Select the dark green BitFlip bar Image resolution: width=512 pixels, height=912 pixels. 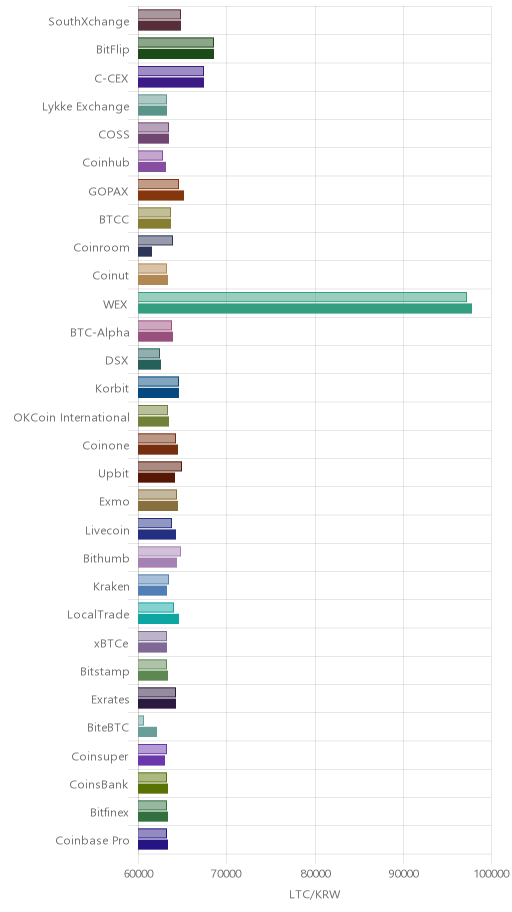click(x=176, y=54)
